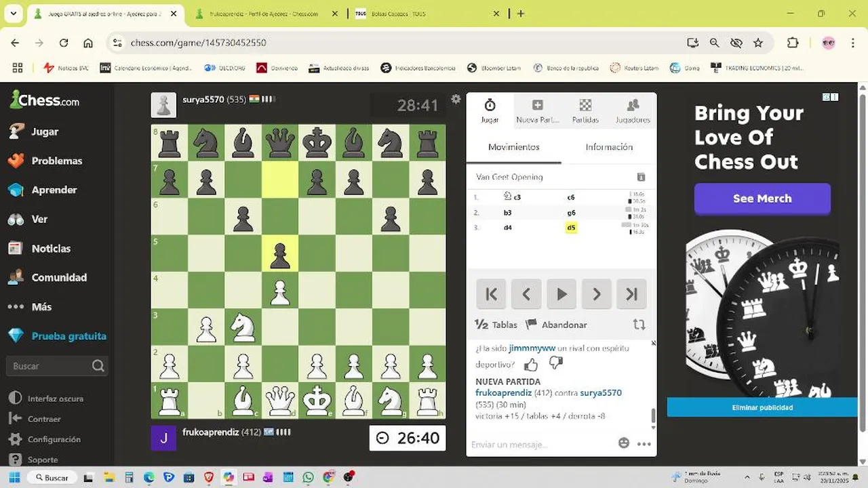Click thumbs up for rival sportsmanship

point(531,365)
